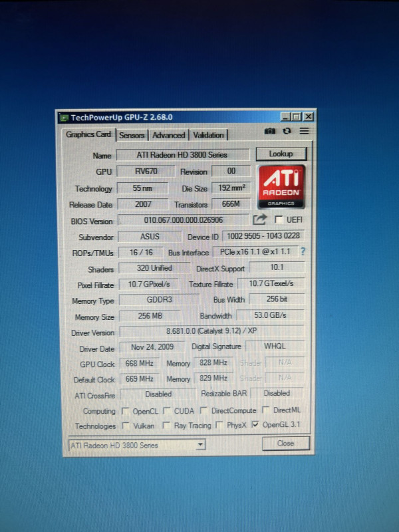Maximize the GPU-Z window
399x532 pixels.
297,117
